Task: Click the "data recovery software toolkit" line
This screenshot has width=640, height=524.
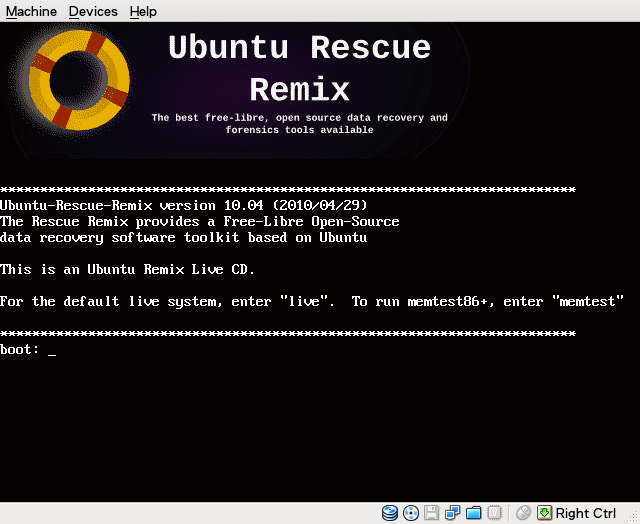Action: click(183, 238)
